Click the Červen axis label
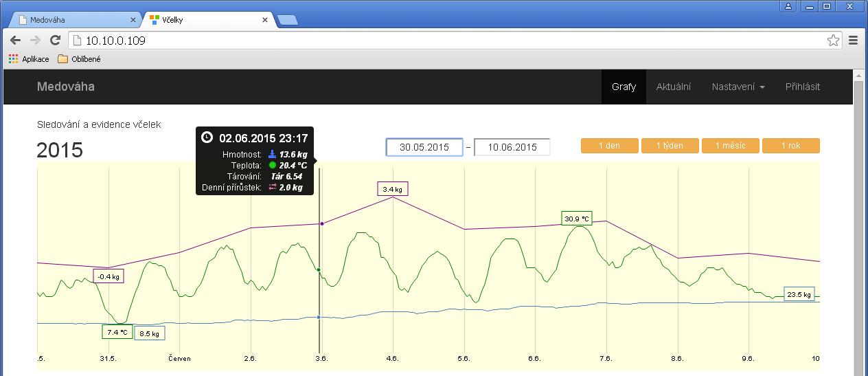This screenshot has height=376, width=868. click(x=180, y=358)
